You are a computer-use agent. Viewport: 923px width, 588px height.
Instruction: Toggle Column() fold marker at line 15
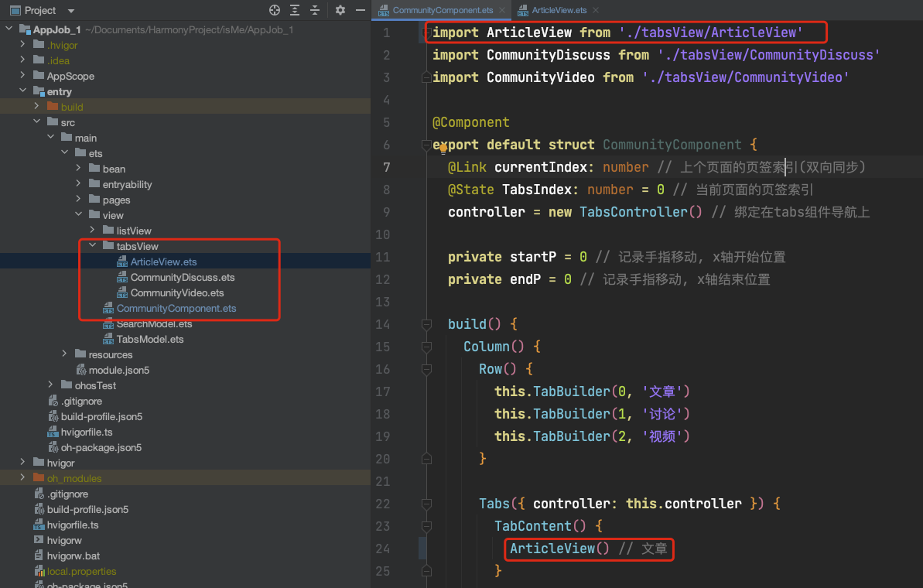coord(426,347)
